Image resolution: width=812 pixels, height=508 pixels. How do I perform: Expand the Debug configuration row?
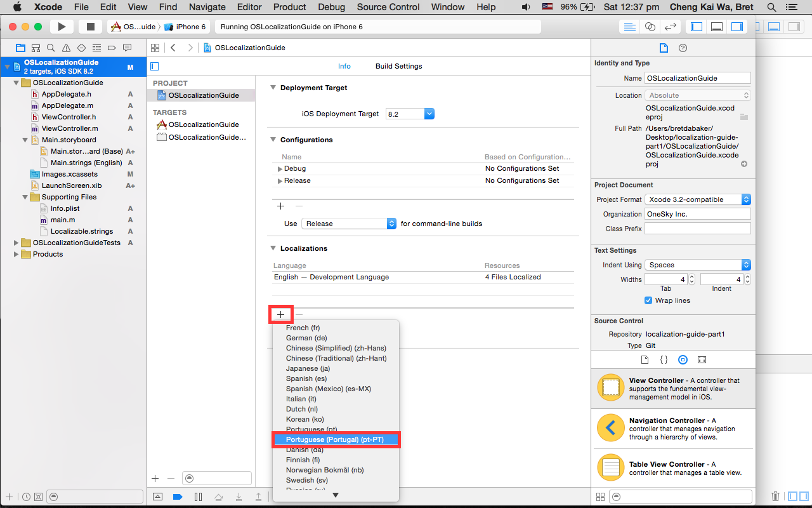click(280, 169)
